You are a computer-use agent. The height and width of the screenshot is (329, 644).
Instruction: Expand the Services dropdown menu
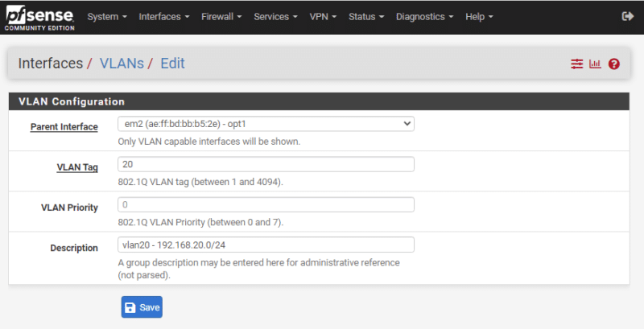click(276, 17)
